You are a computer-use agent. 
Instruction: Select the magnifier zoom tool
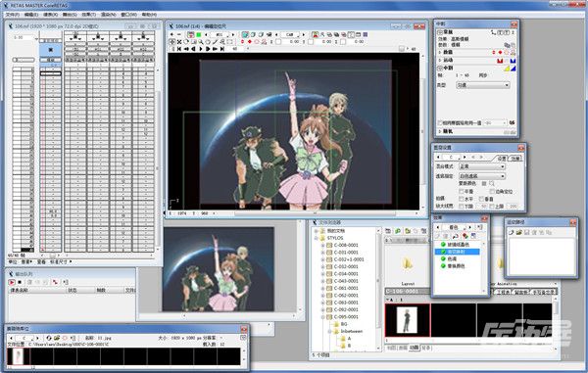(201, 41)
